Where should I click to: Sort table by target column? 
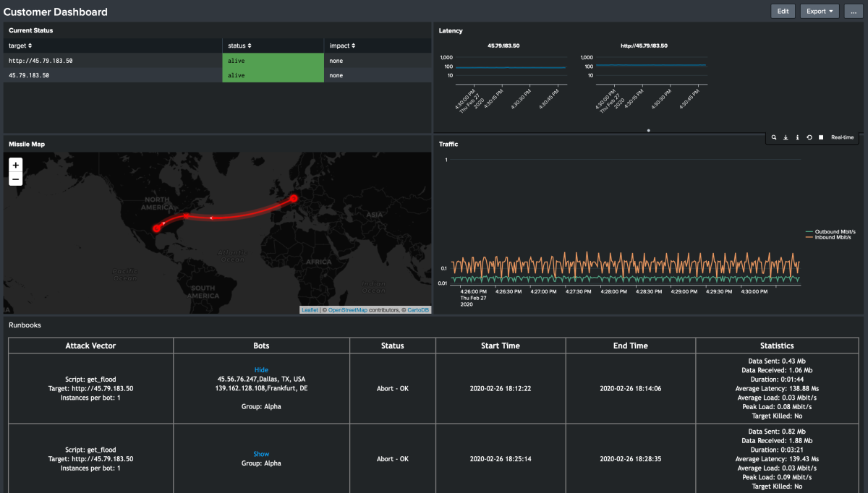tap(17, 46)
